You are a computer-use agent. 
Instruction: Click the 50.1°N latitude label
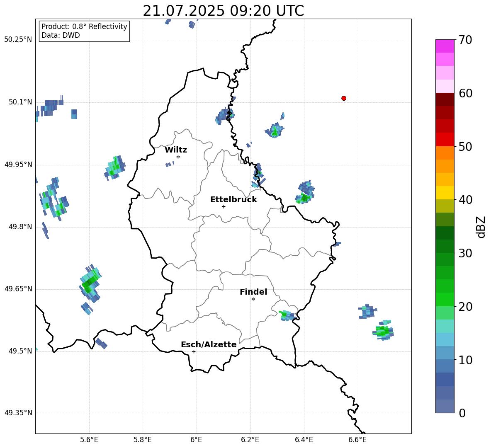20,102
